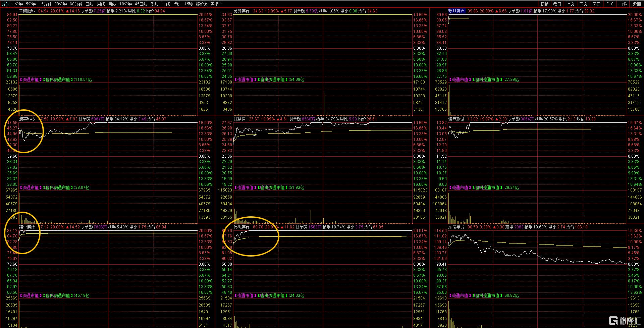Click 均价 84.94 in 三博脑科 header

(x=156, y=11)
